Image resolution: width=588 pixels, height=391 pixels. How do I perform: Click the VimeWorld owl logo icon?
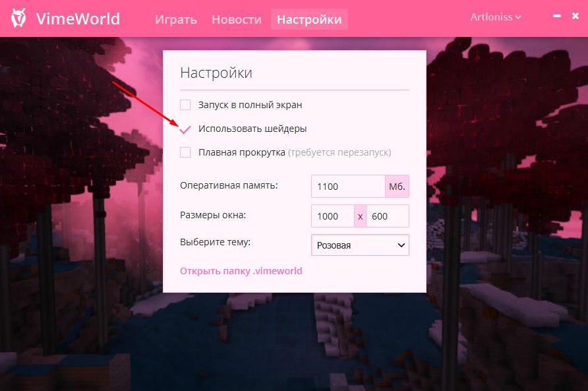point(20,18)
